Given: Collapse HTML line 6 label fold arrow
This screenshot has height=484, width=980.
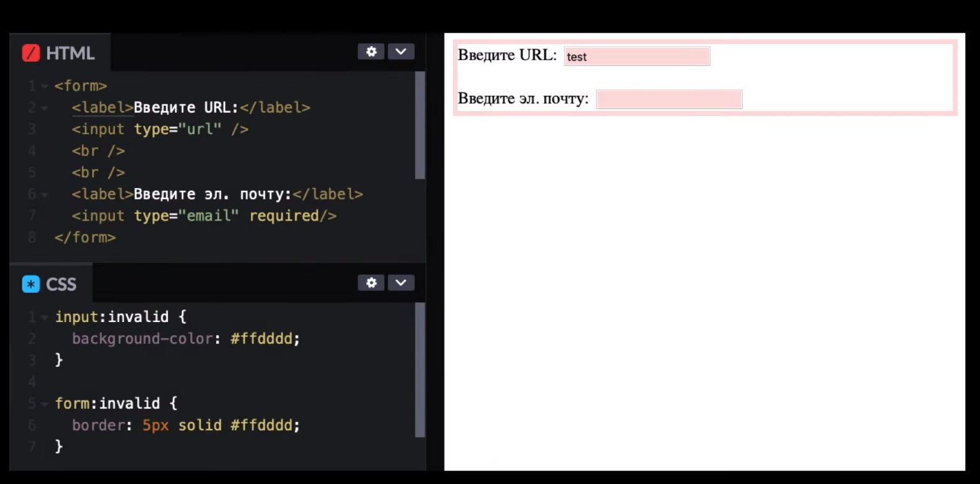Looking at the screenshot, I should click(45, 194).
